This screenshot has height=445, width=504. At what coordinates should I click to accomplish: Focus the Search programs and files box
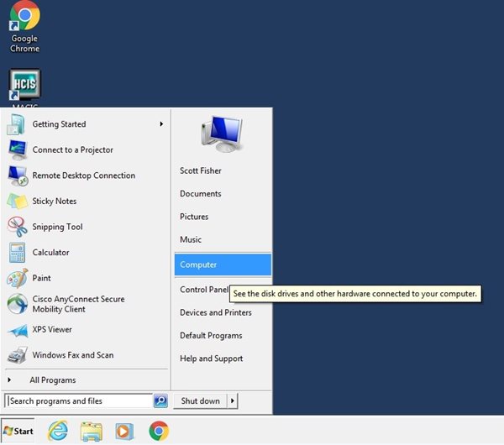pos(78,401)
